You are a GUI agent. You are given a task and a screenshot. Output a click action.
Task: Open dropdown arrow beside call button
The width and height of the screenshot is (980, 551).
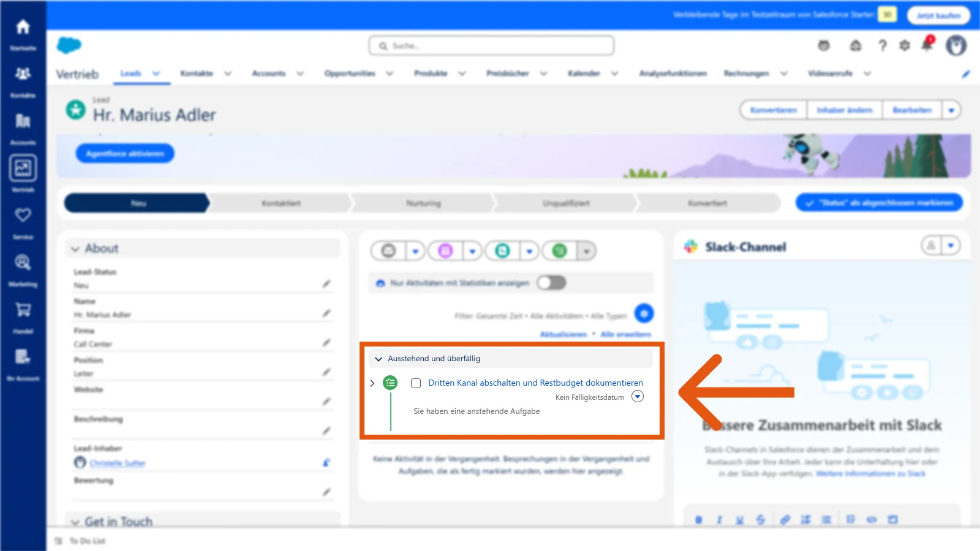point(529,251)
